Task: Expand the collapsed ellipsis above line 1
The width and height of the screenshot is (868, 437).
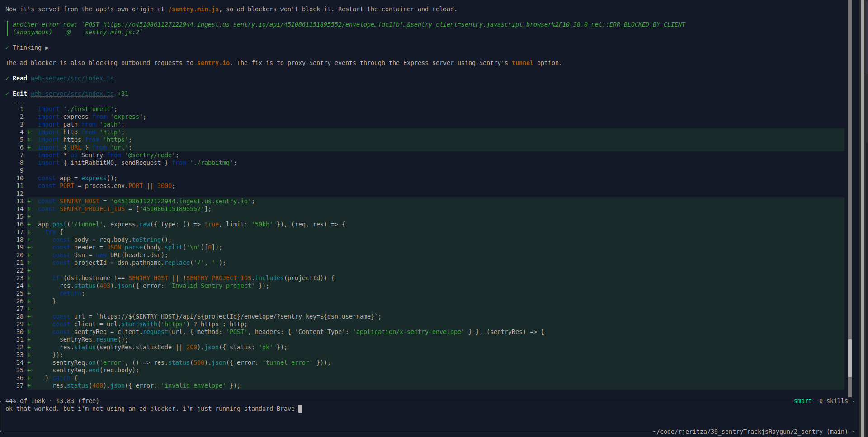Action: click(18, 102)
